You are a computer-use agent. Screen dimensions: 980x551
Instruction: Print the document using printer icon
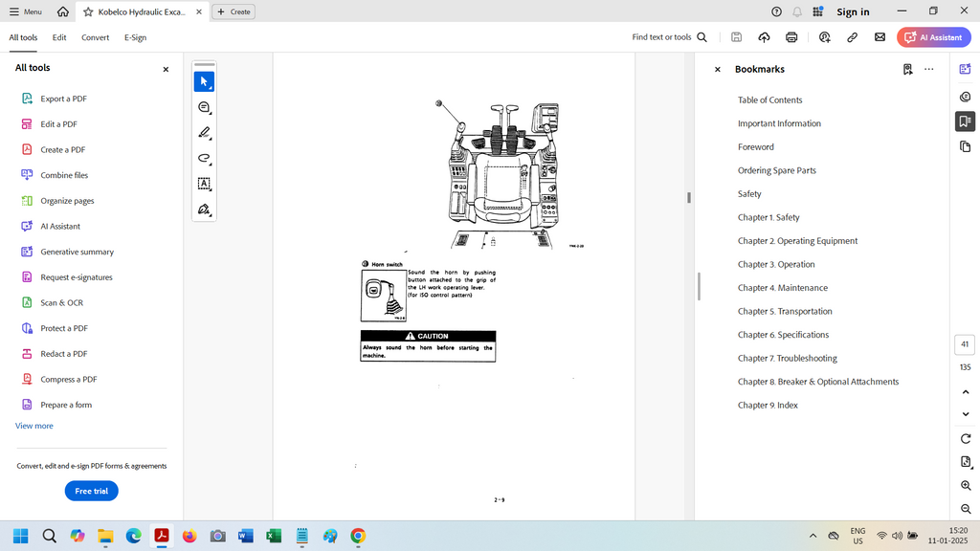coord(791,37)
